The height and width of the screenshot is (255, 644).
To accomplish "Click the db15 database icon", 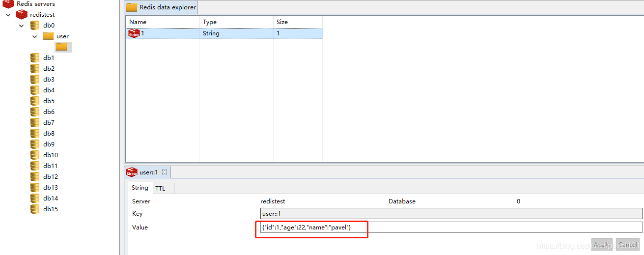I will pyautogui.click(x=35, y=209).
